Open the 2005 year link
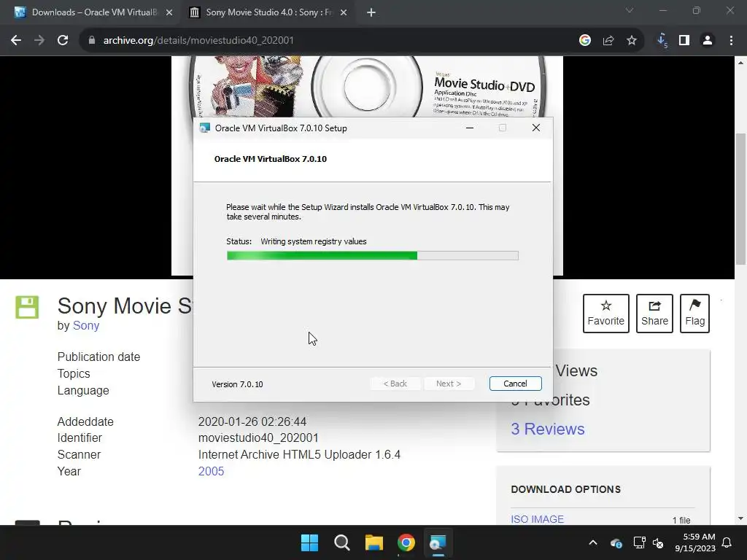747x560 pixels. (211, 471)
